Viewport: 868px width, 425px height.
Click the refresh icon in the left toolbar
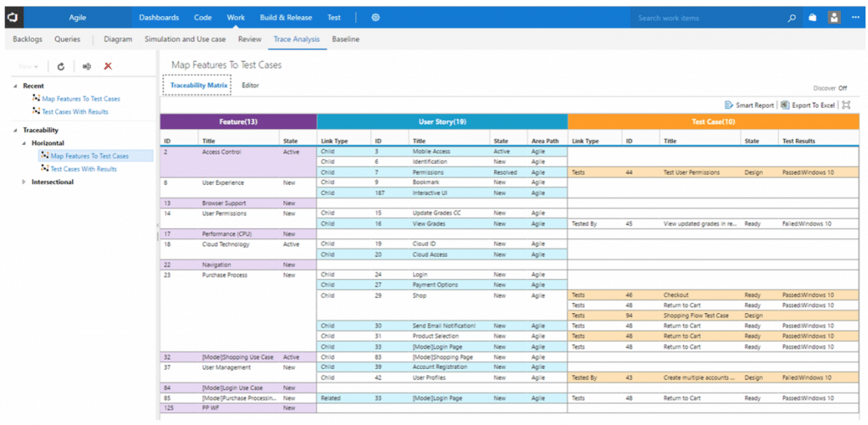click(x=61, y=66)
